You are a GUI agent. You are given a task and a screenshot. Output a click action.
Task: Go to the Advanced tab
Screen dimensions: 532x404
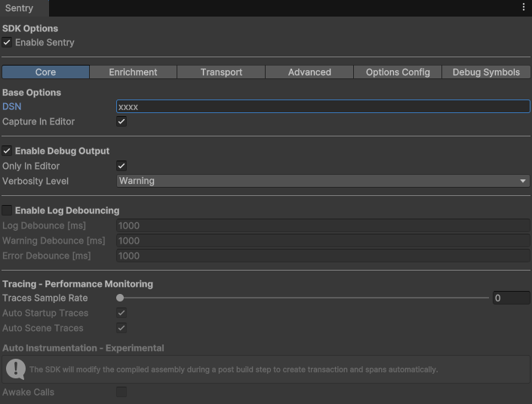pyautogui.click(x=309, y=72)
